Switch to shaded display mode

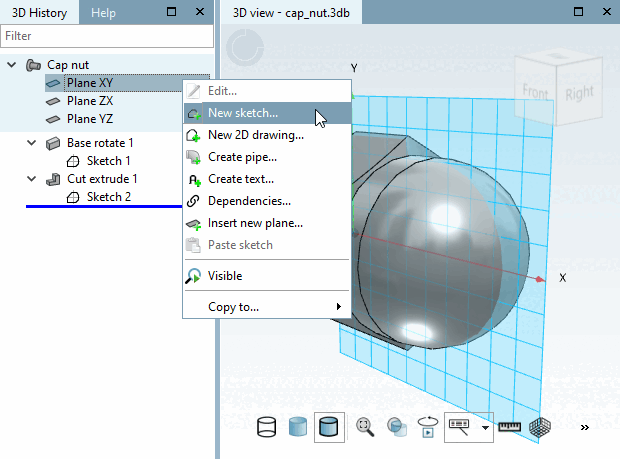tap(298, 427)
